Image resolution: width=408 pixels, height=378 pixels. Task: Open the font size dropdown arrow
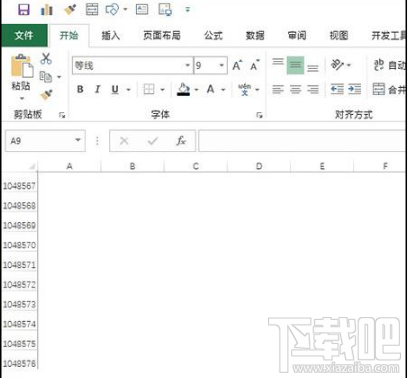[222, 65]
